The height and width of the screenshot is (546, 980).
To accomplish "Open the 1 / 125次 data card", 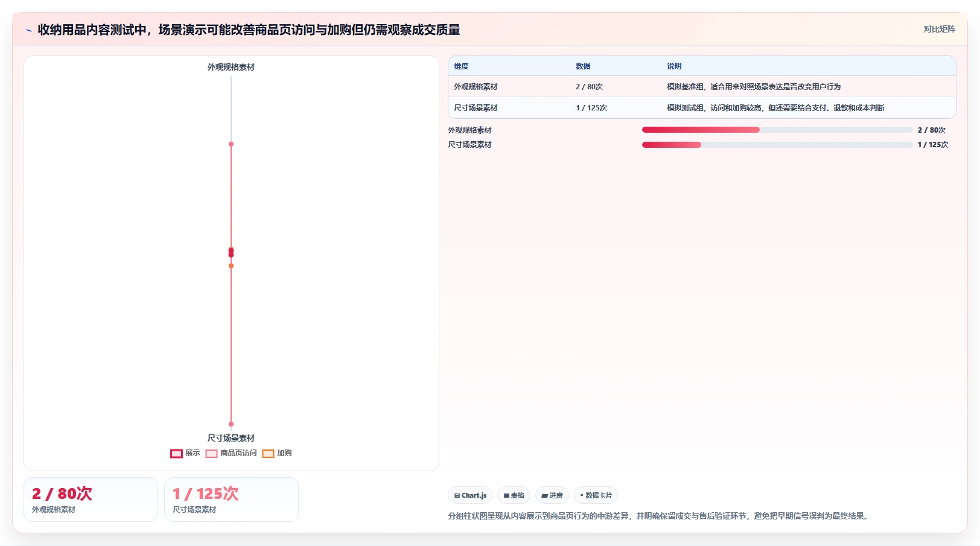I will tap(231, 500).
